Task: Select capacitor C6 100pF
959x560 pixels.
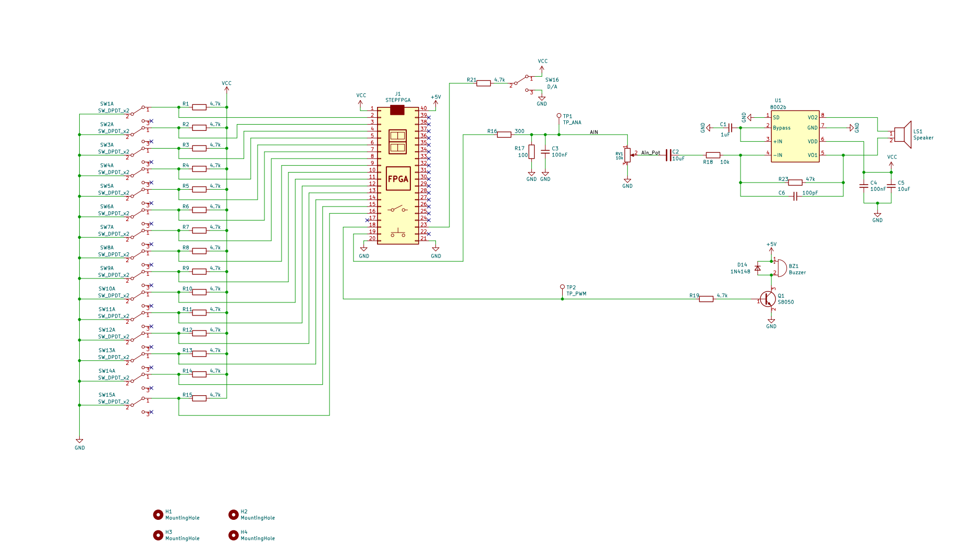Action: (x=795, y=196)
